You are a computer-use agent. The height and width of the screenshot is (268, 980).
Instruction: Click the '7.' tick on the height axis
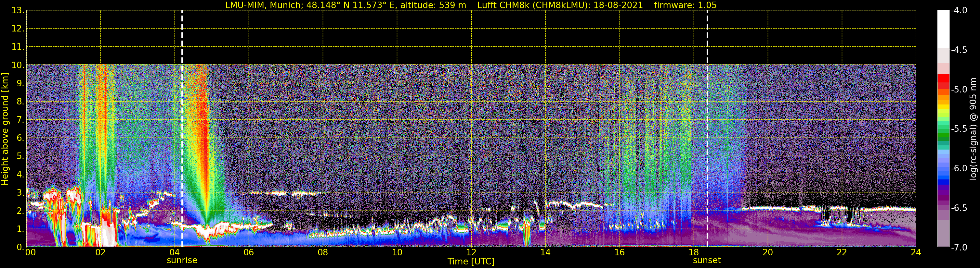20,120
